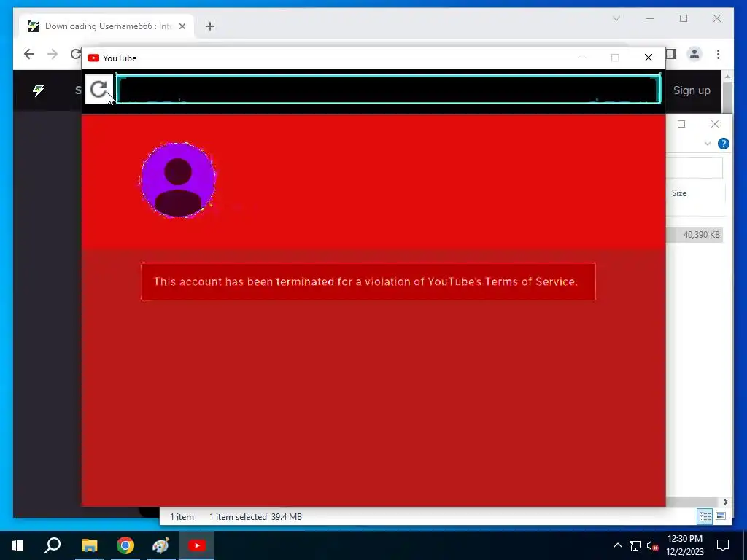This screenshot has height=560, width=747.
Task: Select the Downloading Username666 tab
Action: (x=107, y=26)
